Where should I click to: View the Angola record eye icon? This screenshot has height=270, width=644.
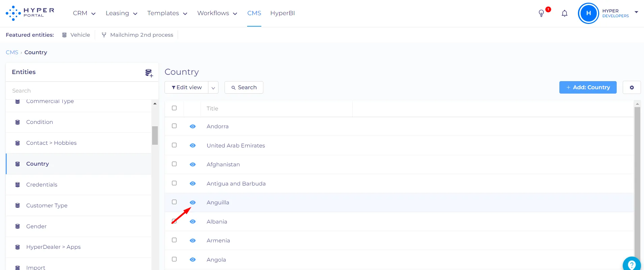tap(193, 260)
